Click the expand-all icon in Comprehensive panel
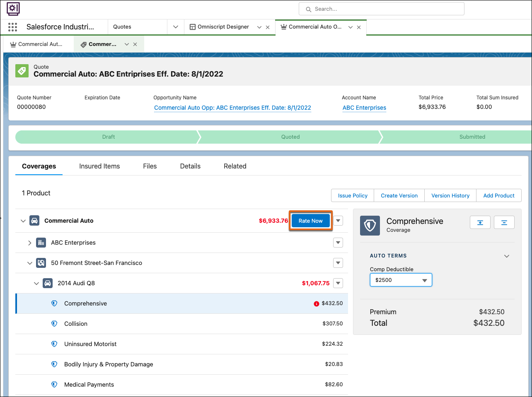The width and height of the screenshot is (532, 397). [x=480, y=222]
